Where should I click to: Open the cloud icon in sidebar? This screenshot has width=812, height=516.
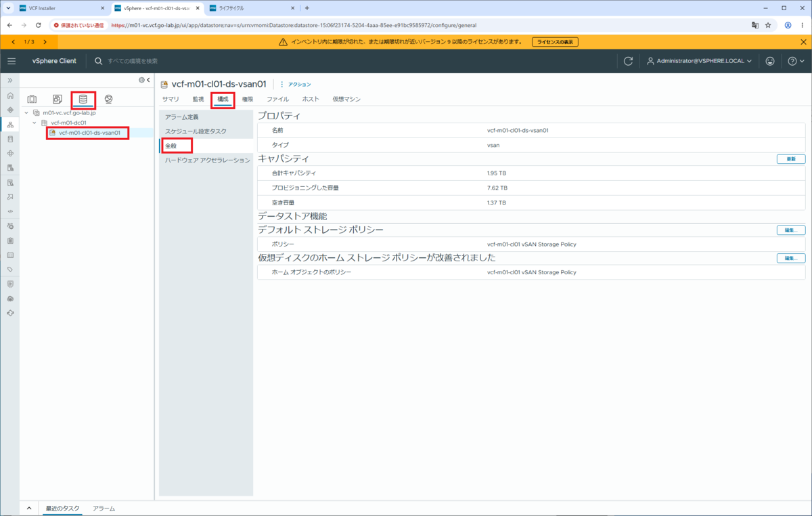tap(10, 299)
